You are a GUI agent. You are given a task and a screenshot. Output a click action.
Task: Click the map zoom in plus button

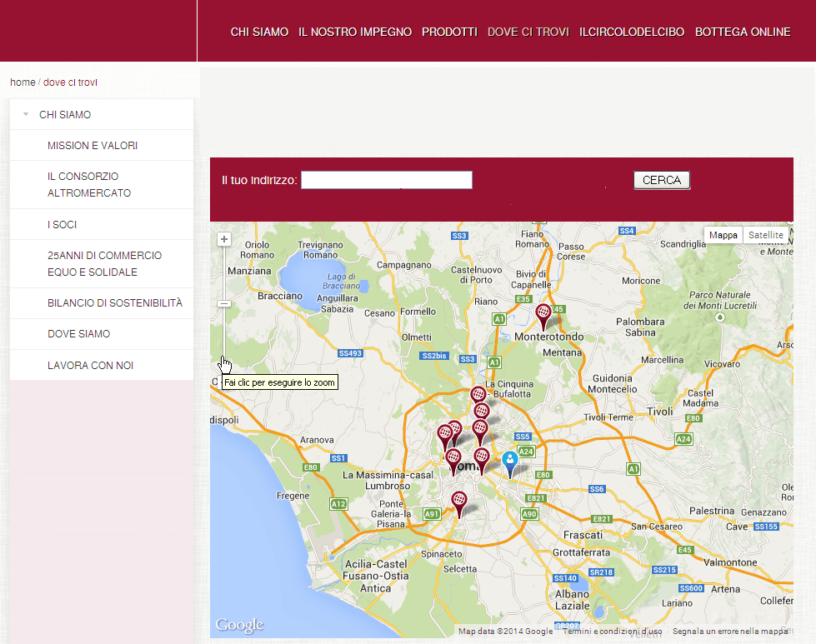pos(224,239)
